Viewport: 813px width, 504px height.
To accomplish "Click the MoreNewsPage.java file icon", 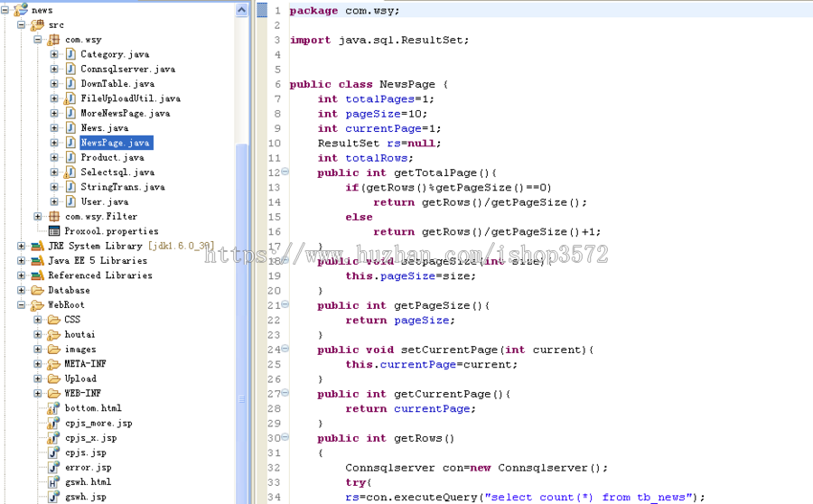I will point(71,113).
